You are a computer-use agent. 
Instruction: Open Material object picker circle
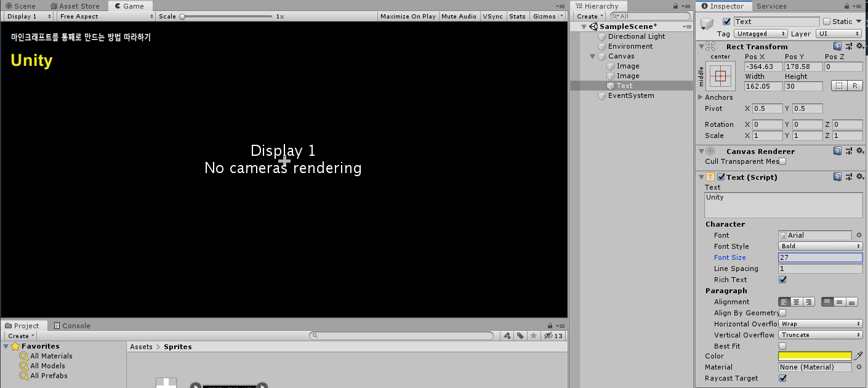(x=859, y=367)
